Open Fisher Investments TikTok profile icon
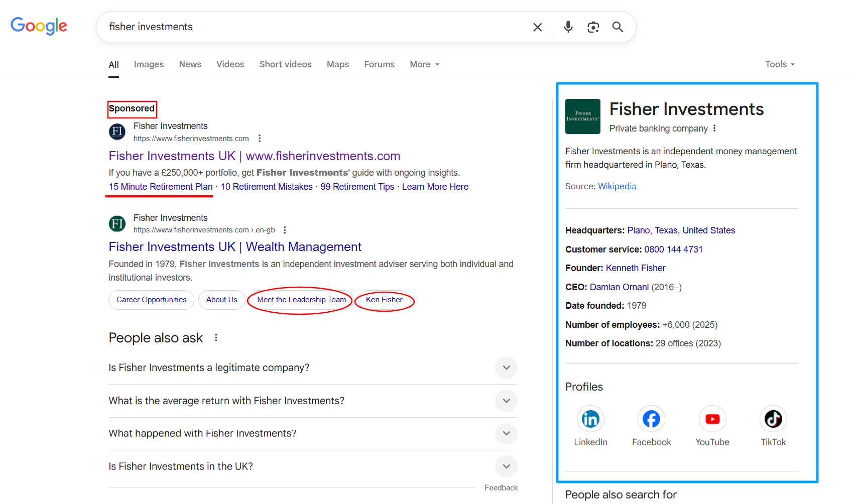Image resolution: width=856 pixels, height=504 pixels. (773, 419)
